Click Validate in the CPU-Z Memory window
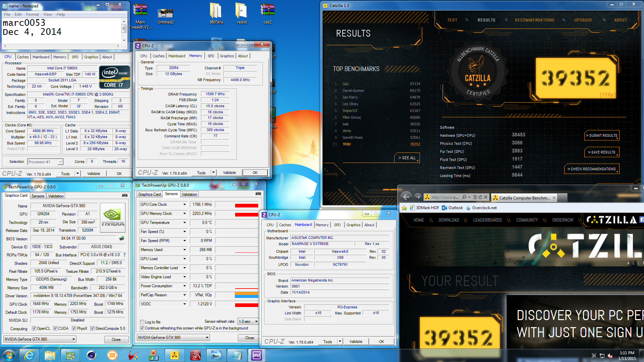Viewport: 644px width, 362px height. point(229,173)
